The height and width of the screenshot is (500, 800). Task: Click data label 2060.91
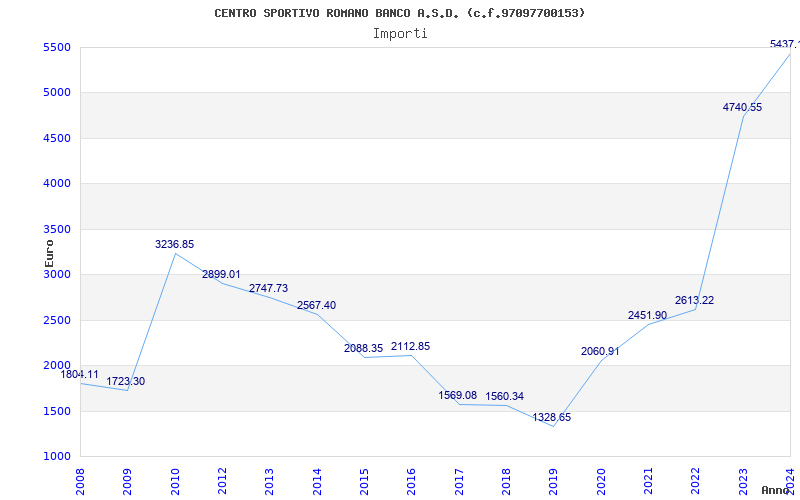coord(600,352)
